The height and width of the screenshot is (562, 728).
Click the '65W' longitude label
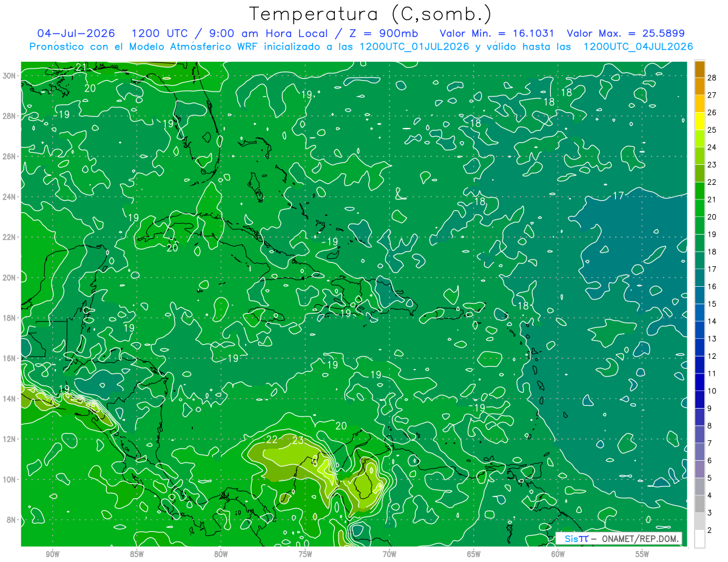coord(474,554)
